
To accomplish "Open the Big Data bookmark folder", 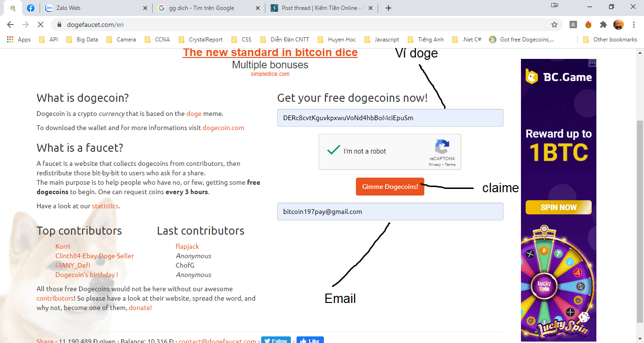I will click(x=82, y=40).
